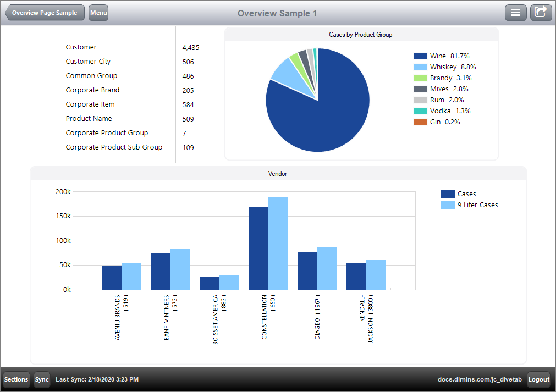556x392 pixels.
Task: Click the share/export icon at top right
Action: pyautogui.click(x=541, y=12)
